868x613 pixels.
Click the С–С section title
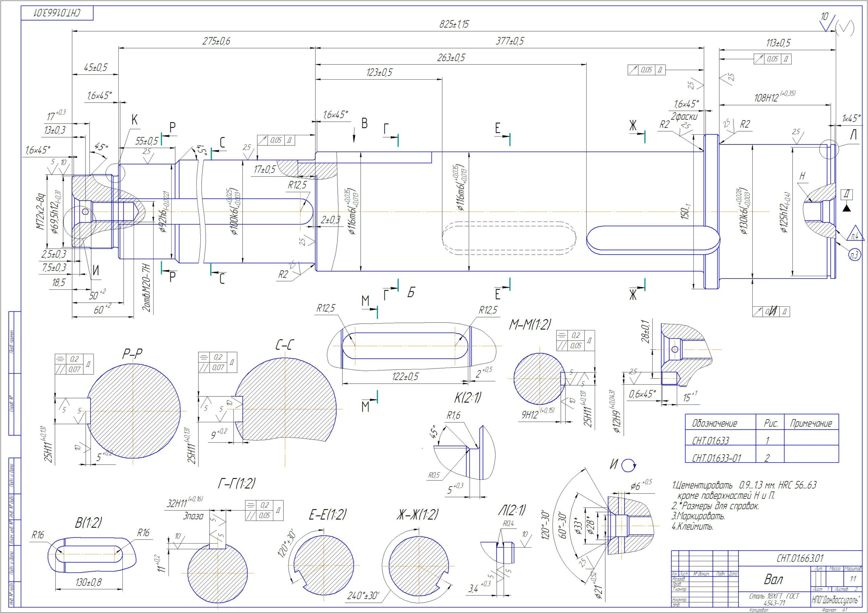285,345
